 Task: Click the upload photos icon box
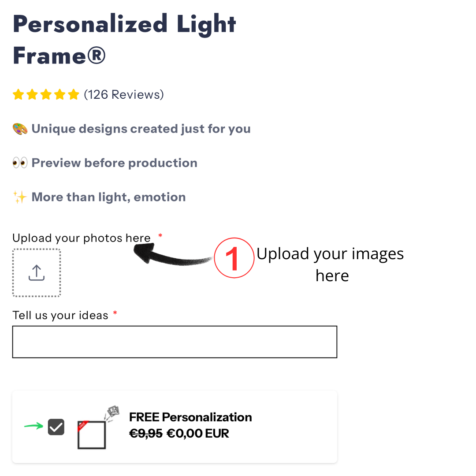pyautogui.click(x=37, y=273)
